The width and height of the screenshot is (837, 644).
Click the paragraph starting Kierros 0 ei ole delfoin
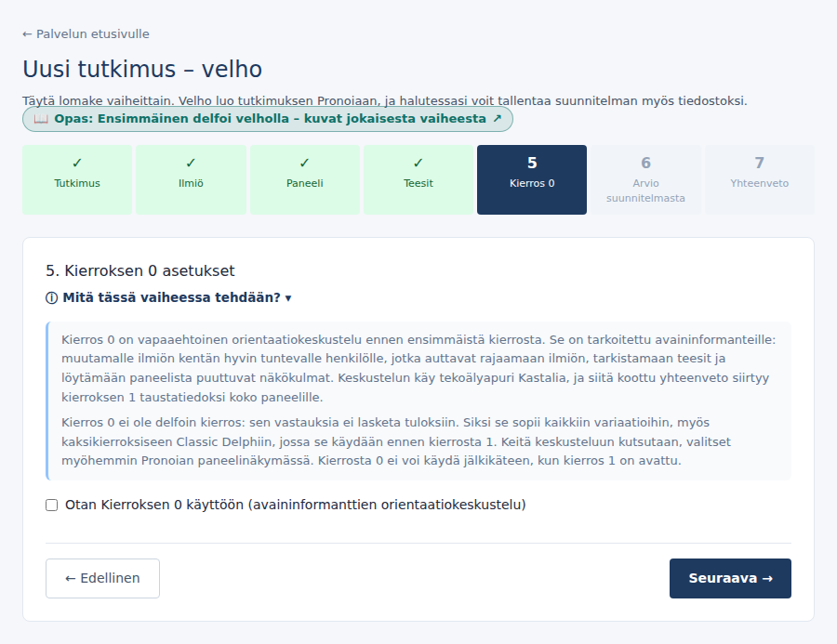point(396,441)
